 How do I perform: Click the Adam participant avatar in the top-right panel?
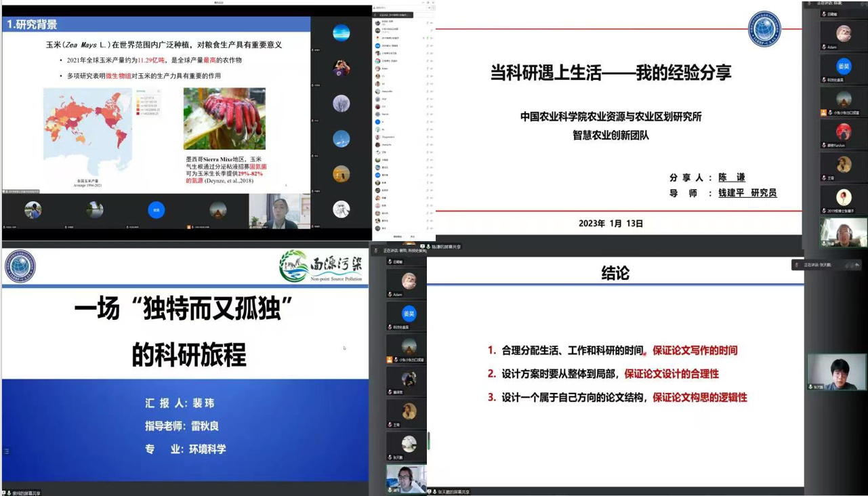click(x=843, y=33)
